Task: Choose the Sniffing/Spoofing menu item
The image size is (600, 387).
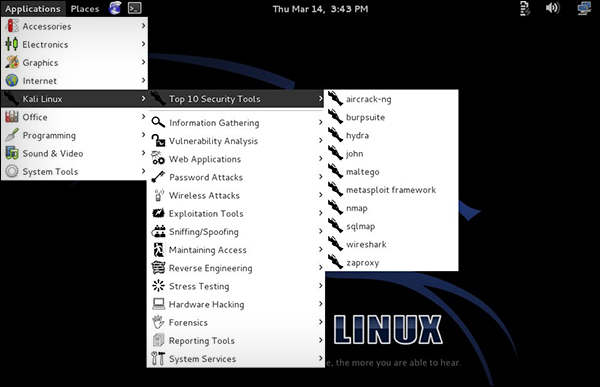Action: pyautogui.click(x=236, y=232)
